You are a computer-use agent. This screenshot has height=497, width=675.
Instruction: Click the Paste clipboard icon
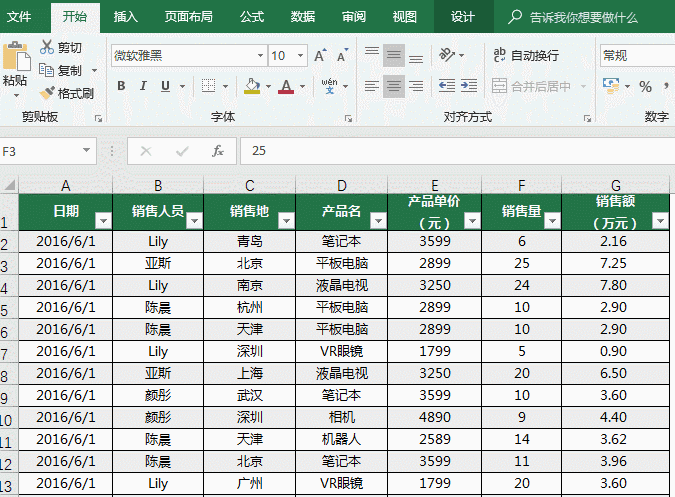pyautogui.click(x=16, y=56)
